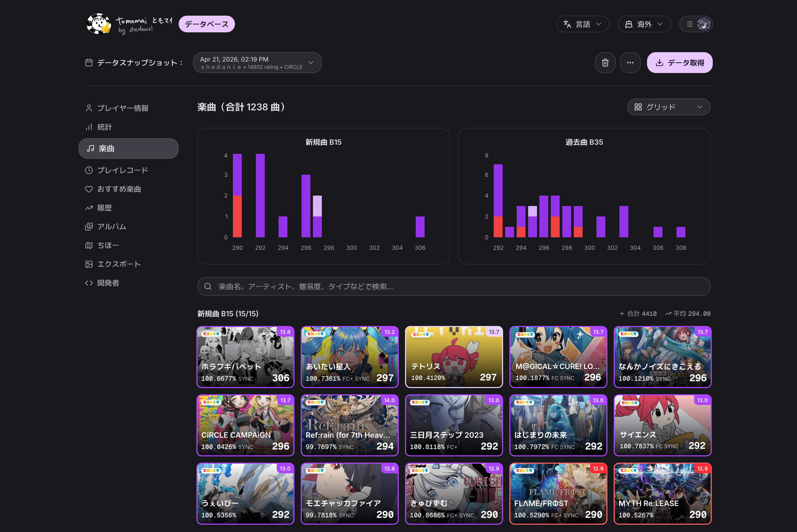Click the search magnifier icon

(x=208, y=286)
